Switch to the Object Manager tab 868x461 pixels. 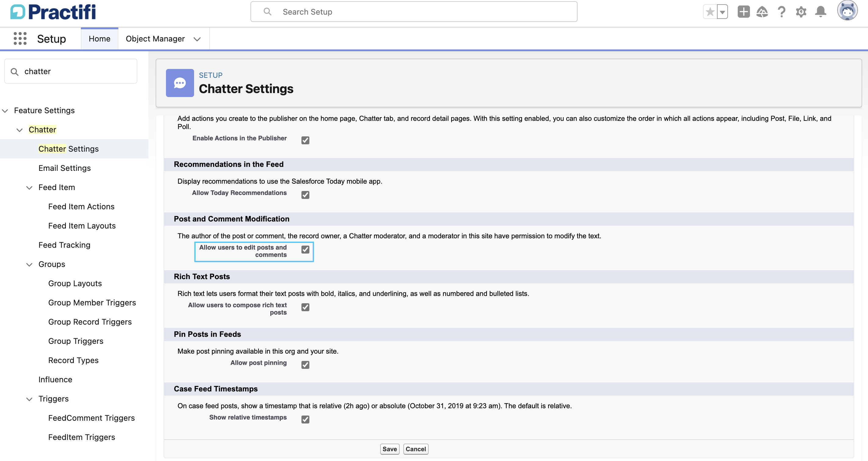pyautogui.click(x=155, y=39)
